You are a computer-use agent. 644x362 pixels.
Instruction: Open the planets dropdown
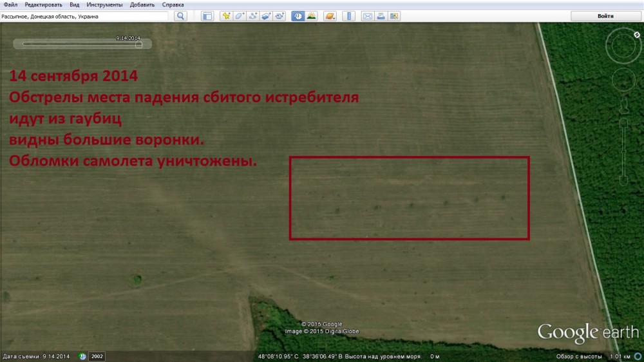coord(330,16)
